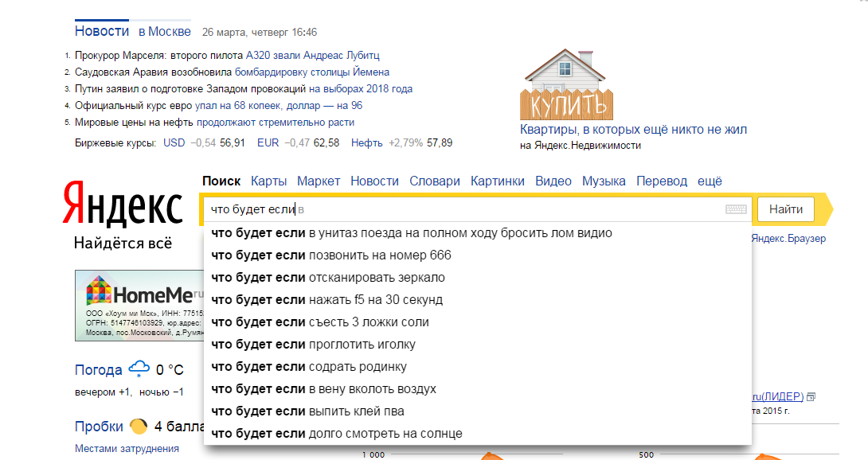Viewport: 868px width, 460px height.
Task: Select suggestion 'позвонить на номер 666'
Action: 330,255
